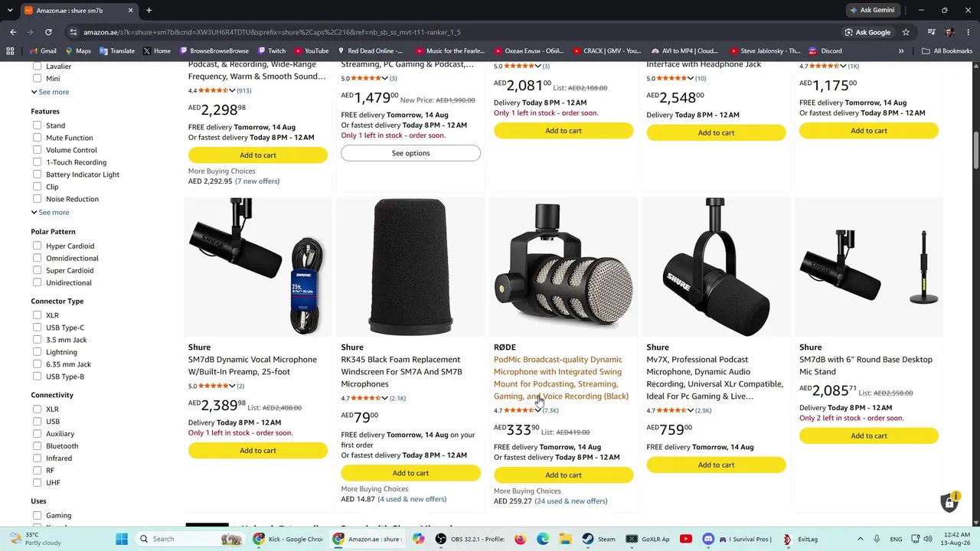The image size is (980, 551).
Task: Expand See more under the Lavalier and Mini options
Action: pos(50,92)
